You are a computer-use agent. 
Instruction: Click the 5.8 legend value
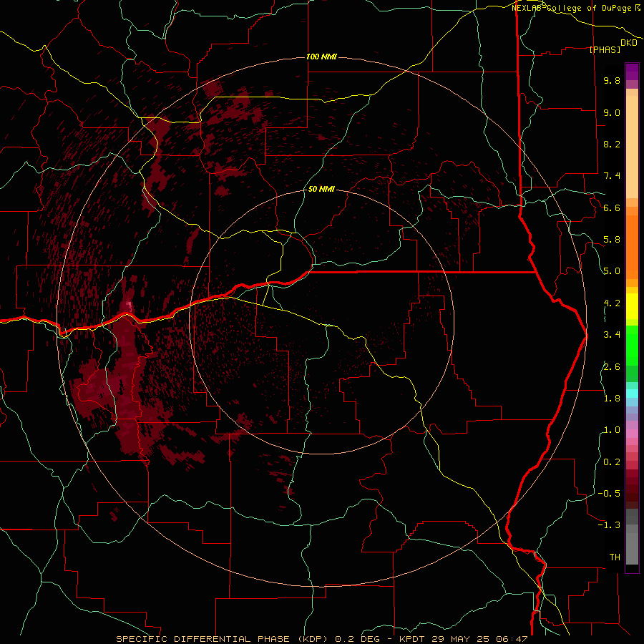612,240
